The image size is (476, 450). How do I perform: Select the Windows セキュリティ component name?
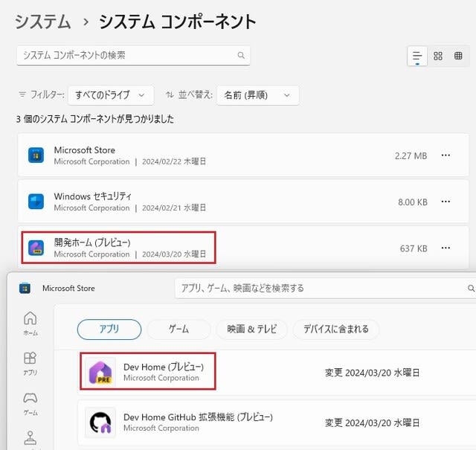[92, 196]
